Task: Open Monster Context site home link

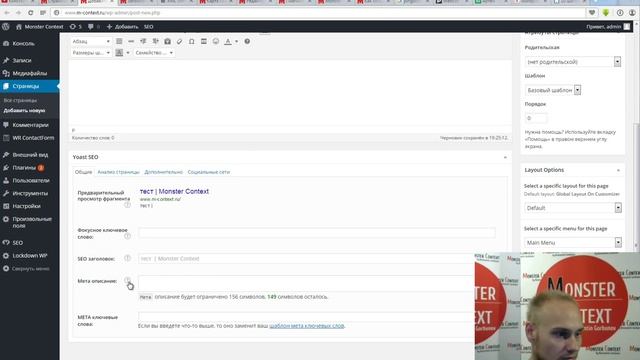Action: 40,27
